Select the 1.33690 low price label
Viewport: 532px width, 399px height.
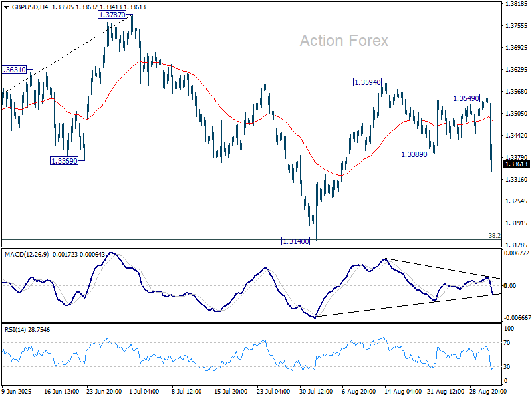[x=64, y=161]
